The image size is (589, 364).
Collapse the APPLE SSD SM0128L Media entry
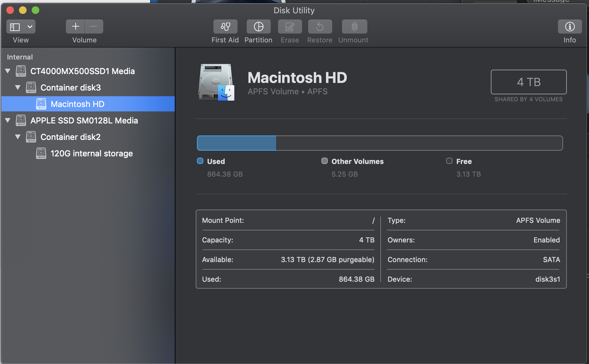coord(8,120)
